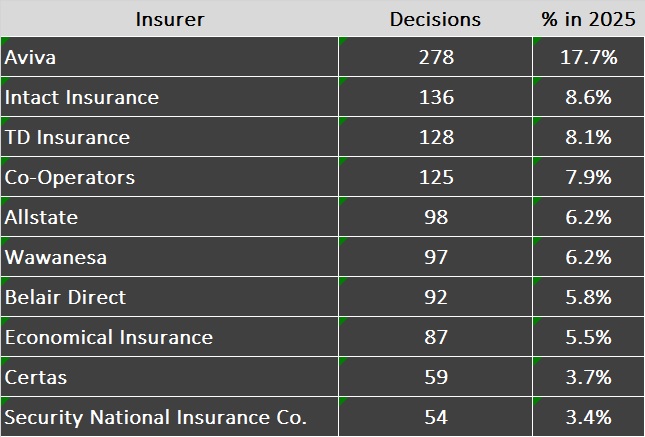The image size is (645, 437).
Task: Click Economical Insurance decisions value 87
Action: click(435, 337)
